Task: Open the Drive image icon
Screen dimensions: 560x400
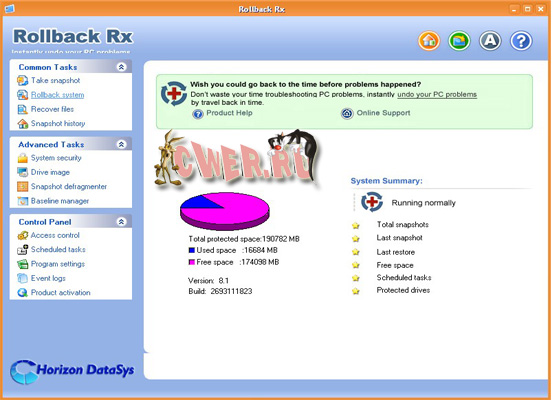Action: 22,172
